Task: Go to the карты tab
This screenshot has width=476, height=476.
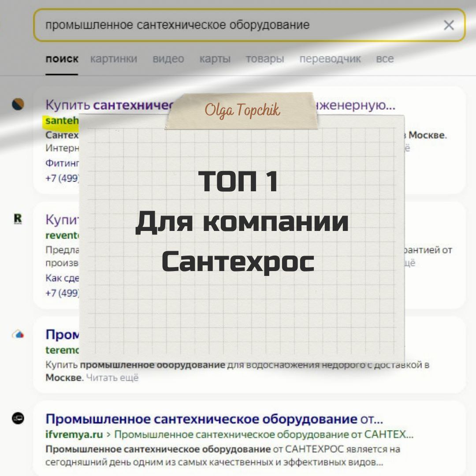Action: 215,59
